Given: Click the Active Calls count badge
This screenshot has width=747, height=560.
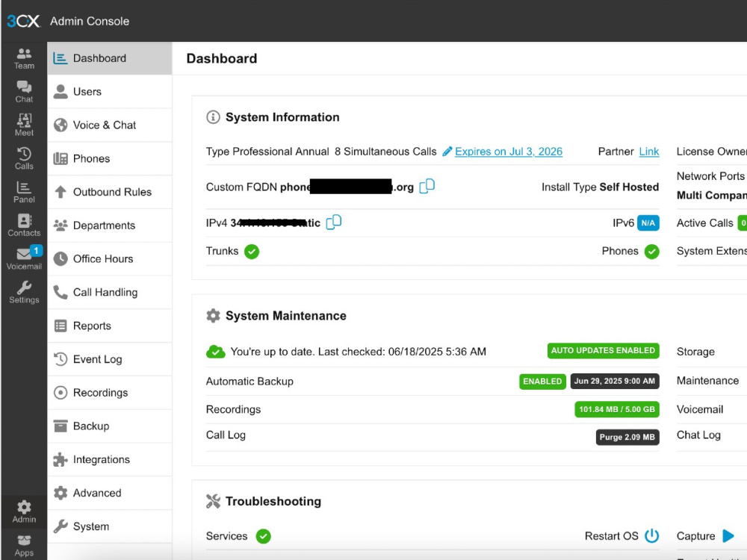Looking at the screenshot, I should pyautogui.click(x=743, y=223).
